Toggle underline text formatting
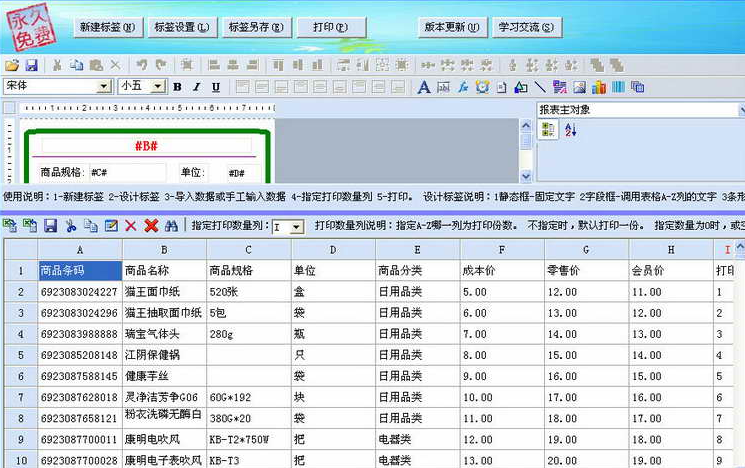The height and width of the screenshot is (468, 745). (x=215, y=87)
